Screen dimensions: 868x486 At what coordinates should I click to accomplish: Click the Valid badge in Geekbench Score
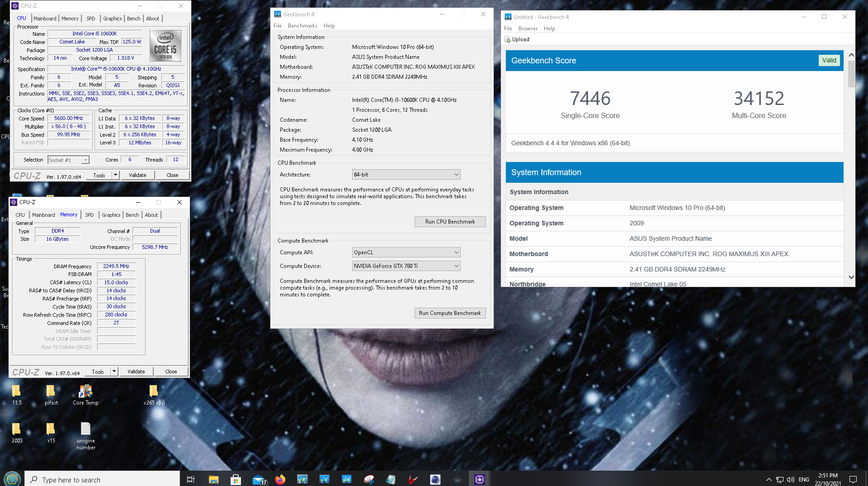click(x=829, y=60)
